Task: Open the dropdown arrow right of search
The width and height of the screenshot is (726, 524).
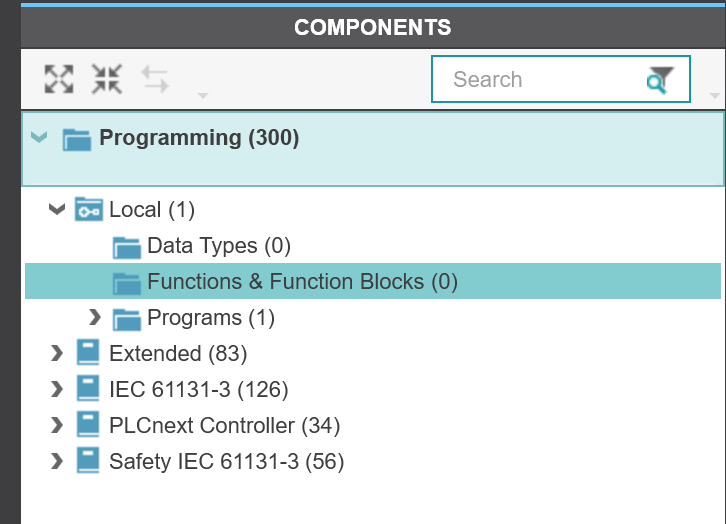Action: [x=715, y=95]
